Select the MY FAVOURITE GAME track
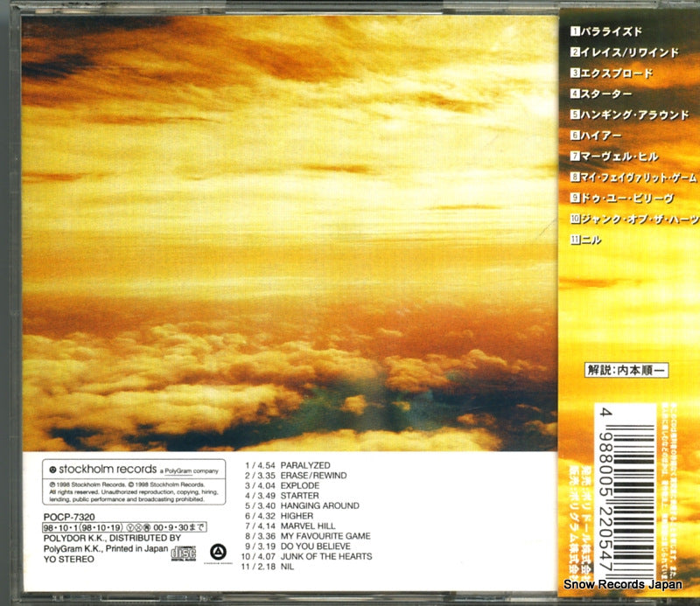Viewport: 700px width, 606px height. (325, 536)
